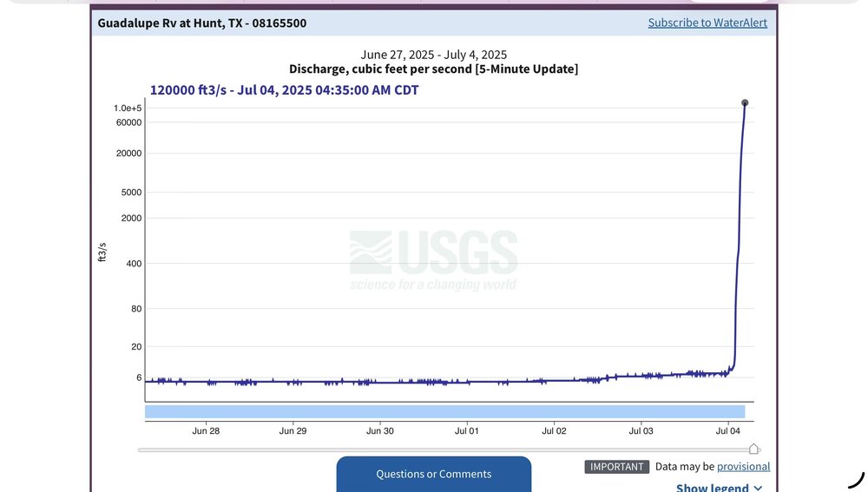Click the chevron next to Show legend

click(758, 488)
